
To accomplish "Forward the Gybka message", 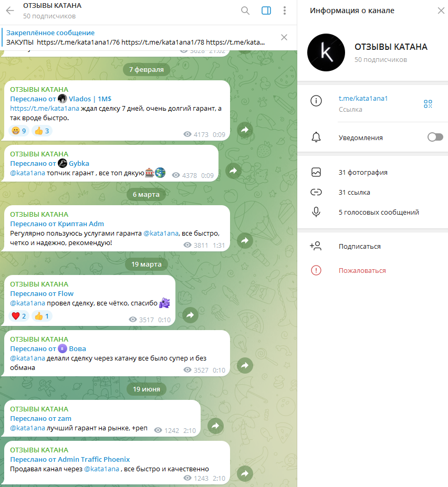I will (234, 171).
